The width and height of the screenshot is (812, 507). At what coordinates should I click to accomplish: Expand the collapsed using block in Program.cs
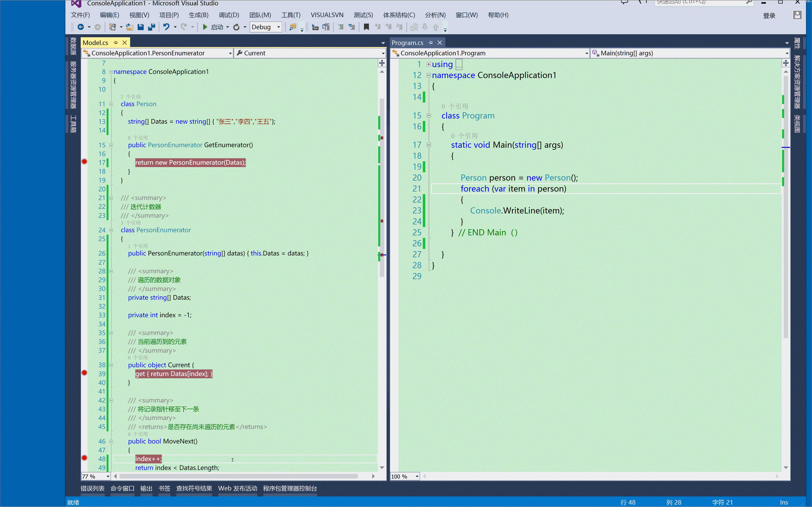(428, 64)
